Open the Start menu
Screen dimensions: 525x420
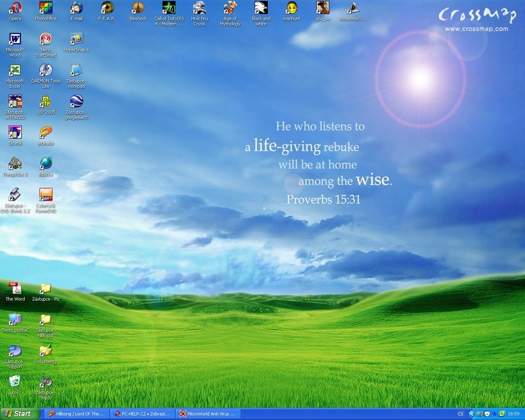tap(19, 414)
